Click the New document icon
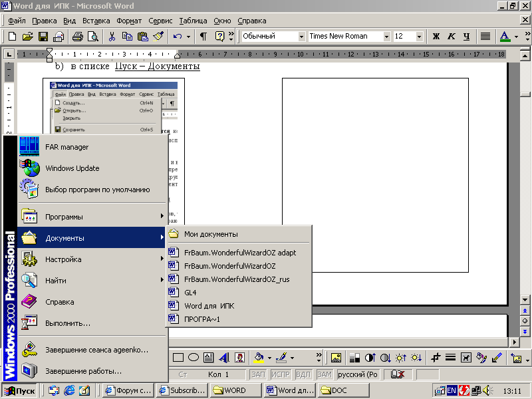Screen dimensions: 532x399 tap(12, 37)
